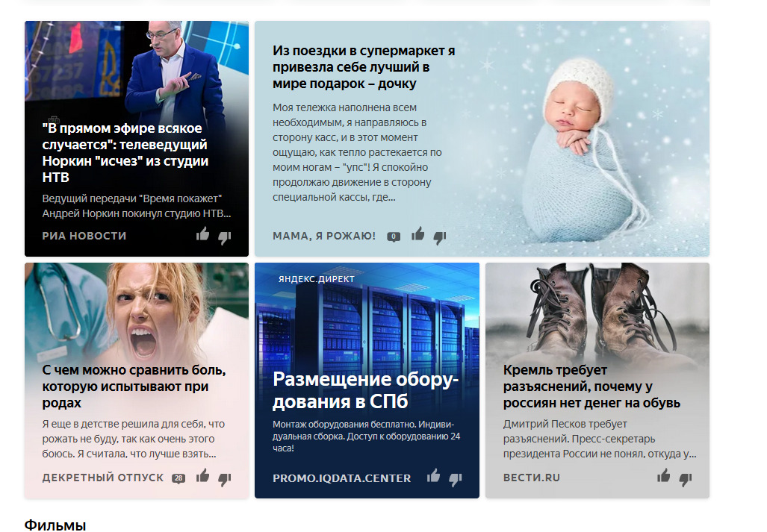This screenshot has width=767, height=532.
Task: Click the Яндекс.Директ label
Action: 317,279
